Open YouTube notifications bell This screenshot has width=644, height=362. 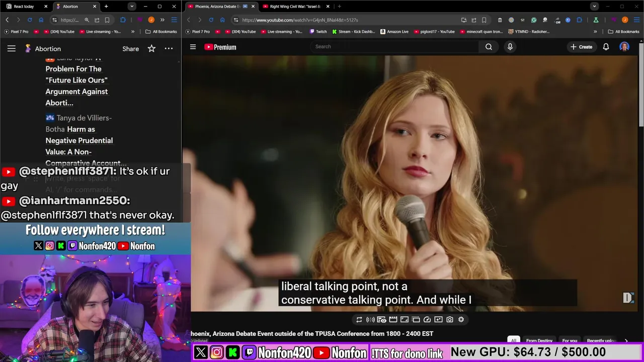coord(606,47)
